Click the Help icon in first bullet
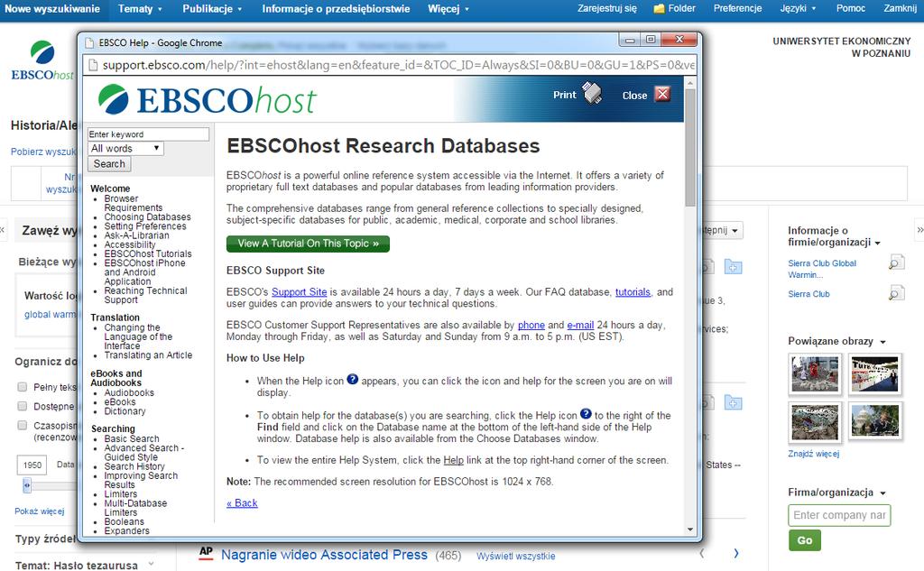The image size is (924, 571). tap(353, 380)
